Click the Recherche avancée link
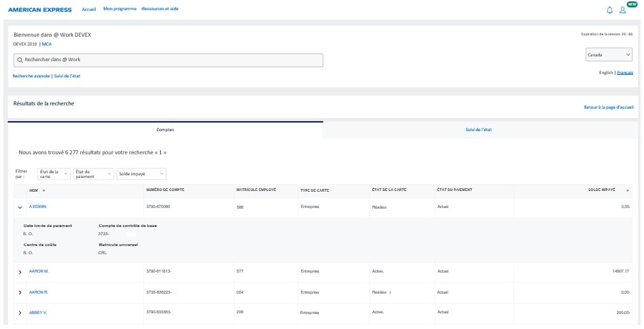This screenshot has width=644, height=329. pyautogui.click(x=31, y=76)
